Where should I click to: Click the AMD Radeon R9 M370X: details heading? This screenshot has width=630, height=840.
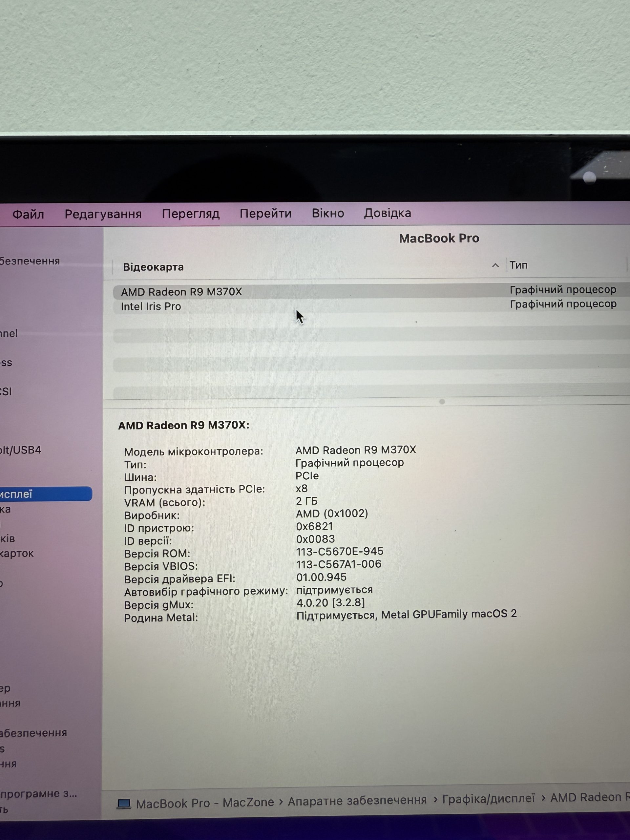(x=184, y=425)
